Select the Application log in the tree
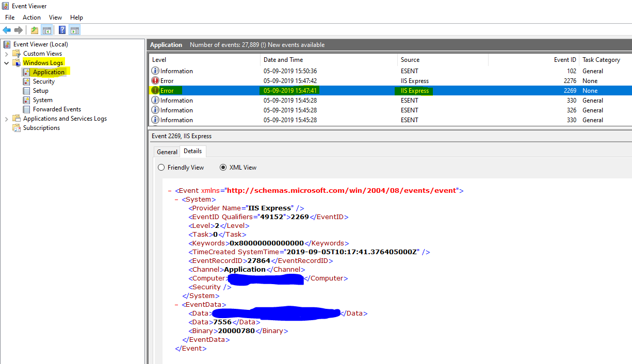The height and width of the screenshot is (364, 632). [48, 72]
